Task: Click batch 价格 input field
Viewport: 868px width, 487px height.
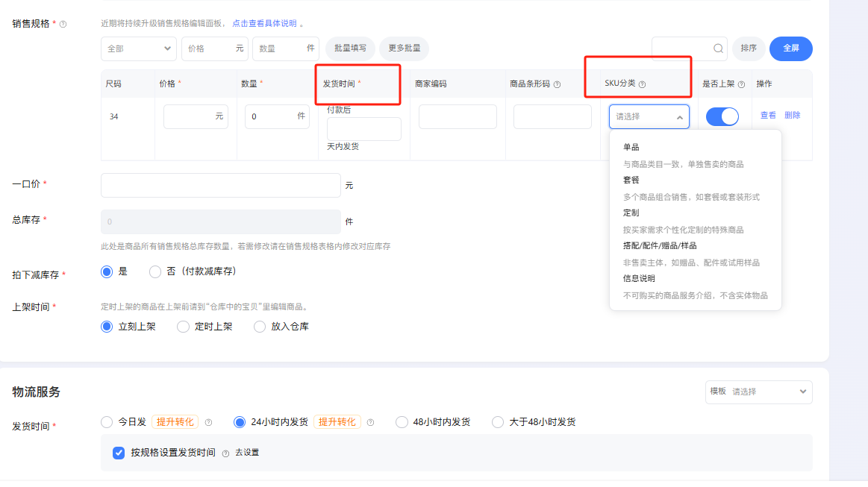Action: click(215, 48)
